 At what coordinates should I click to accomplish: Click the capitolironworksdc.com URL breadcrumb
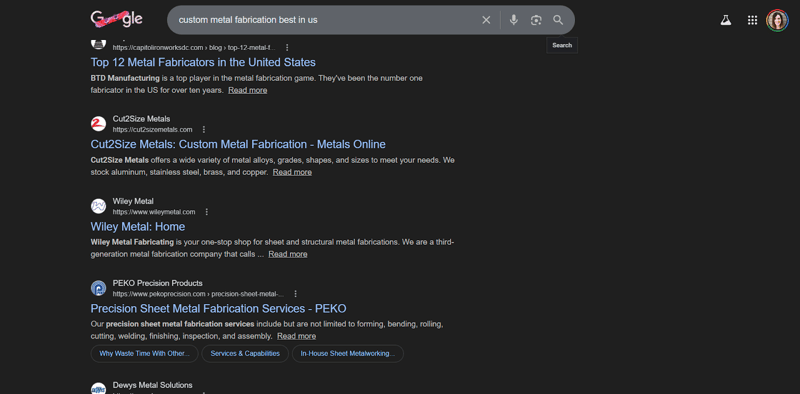click(194, 48)
